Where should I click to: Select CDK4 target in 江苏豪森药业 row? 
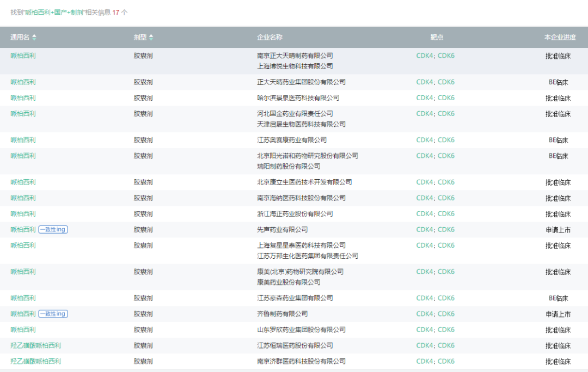click(425, 298)
